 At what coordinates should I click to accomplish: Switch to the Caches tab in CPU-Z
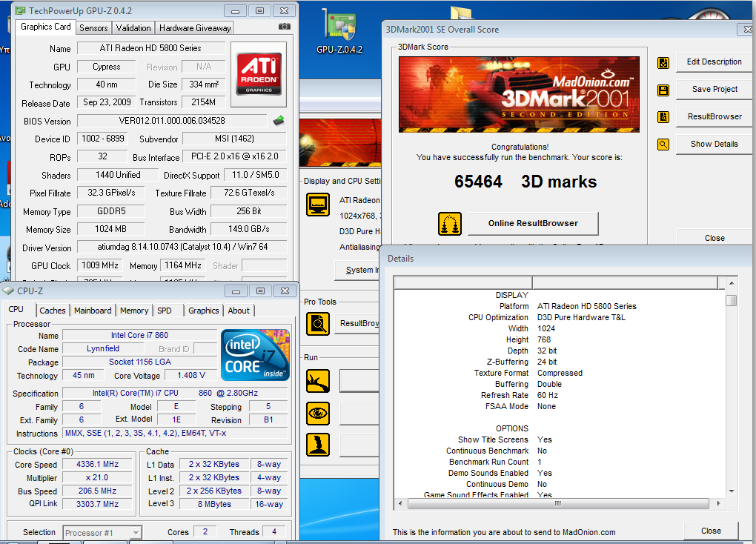point(53,311)
